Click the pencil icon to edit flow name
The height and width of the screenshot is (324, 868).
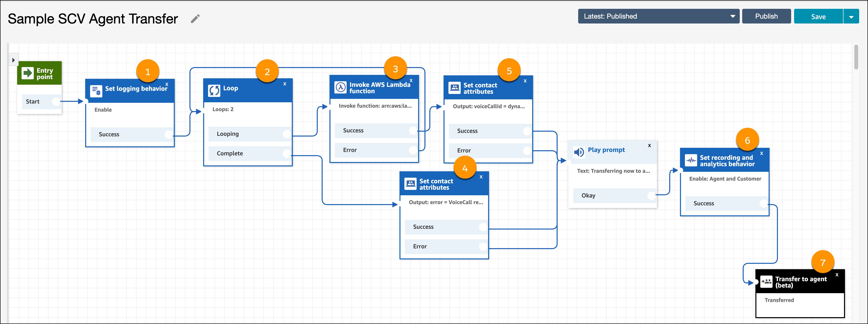coord(195,19)
